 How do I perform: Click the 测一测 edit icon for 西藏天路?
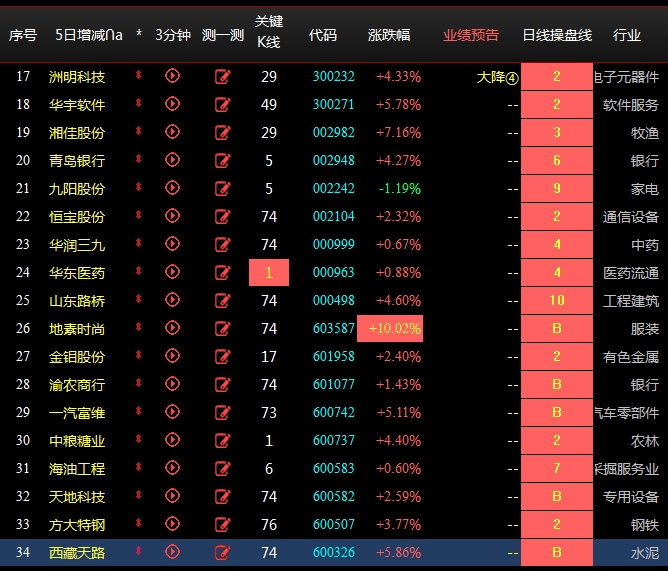[222, 553]
